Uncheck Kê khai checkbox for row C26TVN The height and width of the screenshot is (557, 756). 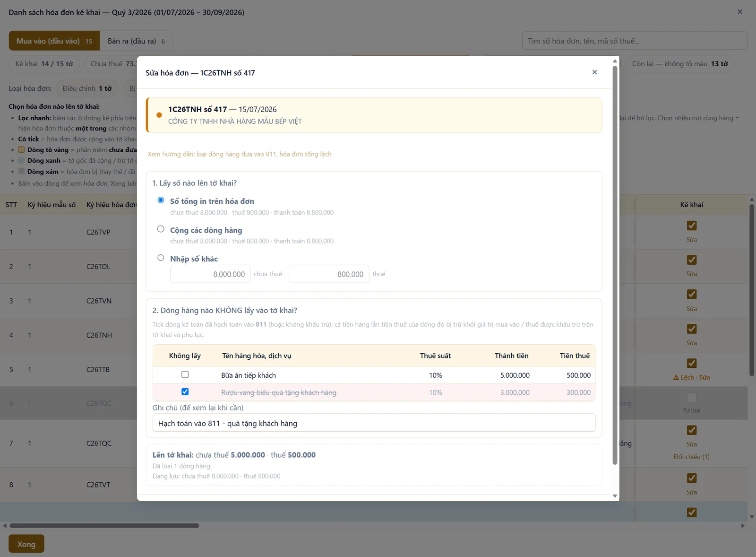(x=692, y=294)
